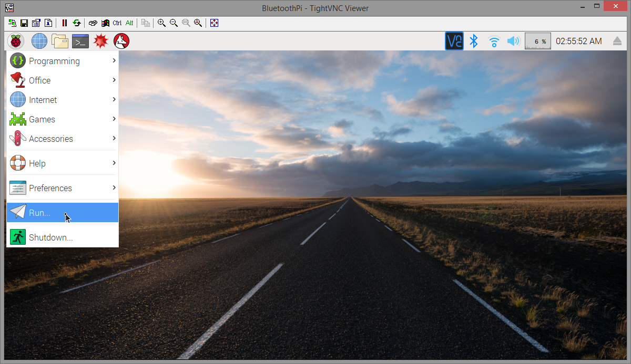Send Ctrl+Alt+Del using the keys icon
The height and width of the screenshot is (364, 631).
[93, 23]
